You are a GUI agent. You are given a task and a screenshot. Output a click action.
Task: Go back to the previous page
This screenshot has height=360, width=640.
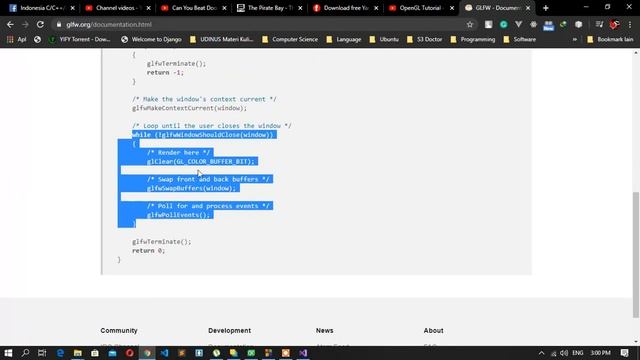click(x=10, y=24)
